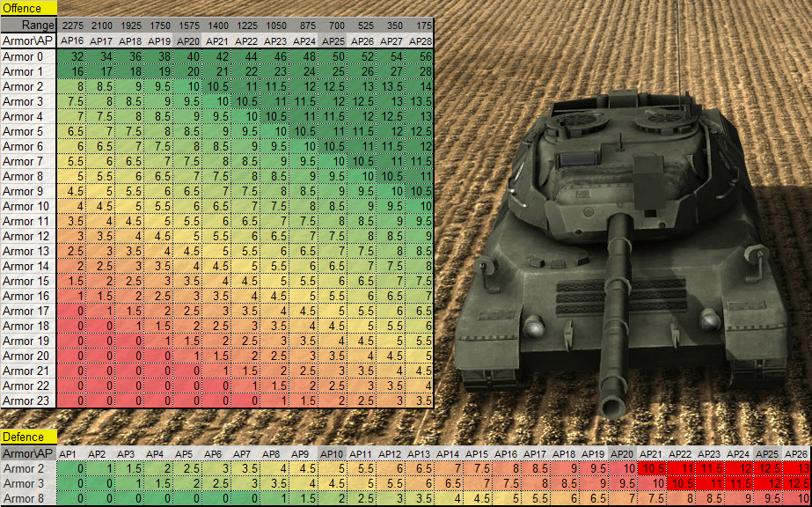
Task: Select the Range header cell
Action: 28,26
